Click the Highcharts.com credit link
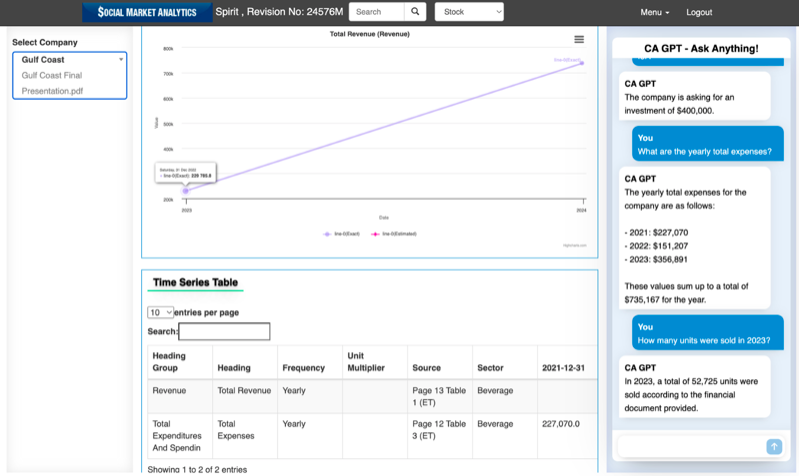799x476 pixels. coord(574,245)
